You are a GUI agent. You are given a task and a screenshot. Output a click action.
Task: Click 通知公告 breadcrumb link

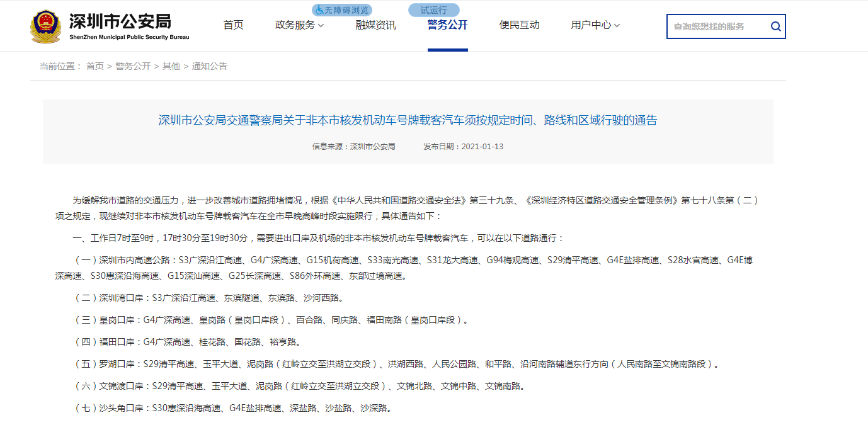pyautogui.click(x=209, y=66)
